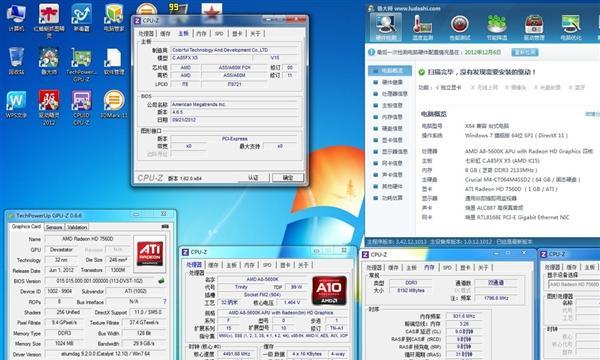Select 硬件检测 in the Ludashi toolbar
Image resolution: width=600 pixels, height=360 pixels.
click(386, 27)
